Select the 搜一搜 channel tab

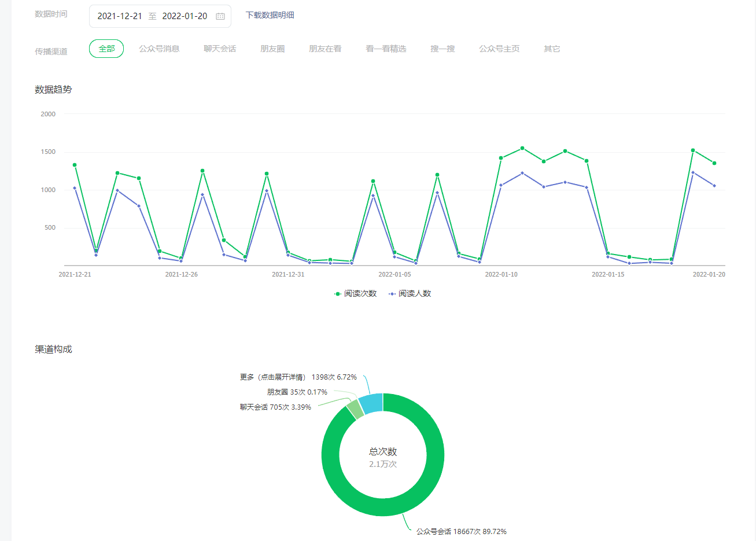click(x=442, y=49)
